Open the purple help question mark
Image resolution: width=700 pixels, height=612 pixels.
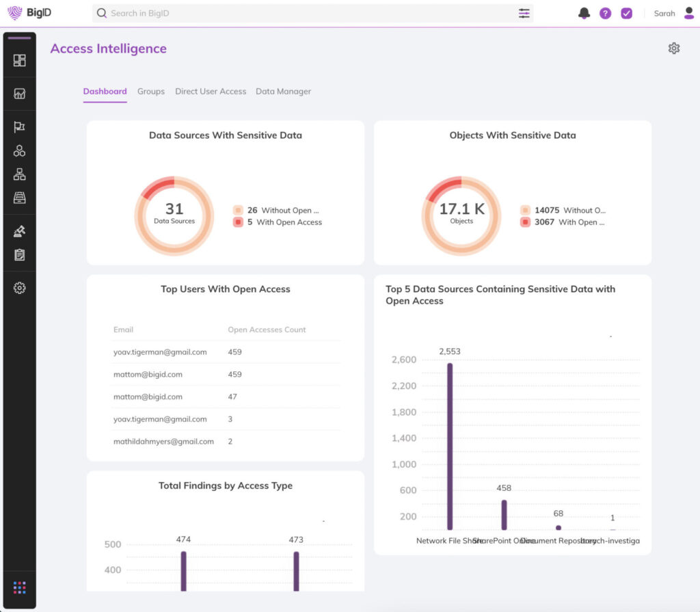(x=606, y=14)
